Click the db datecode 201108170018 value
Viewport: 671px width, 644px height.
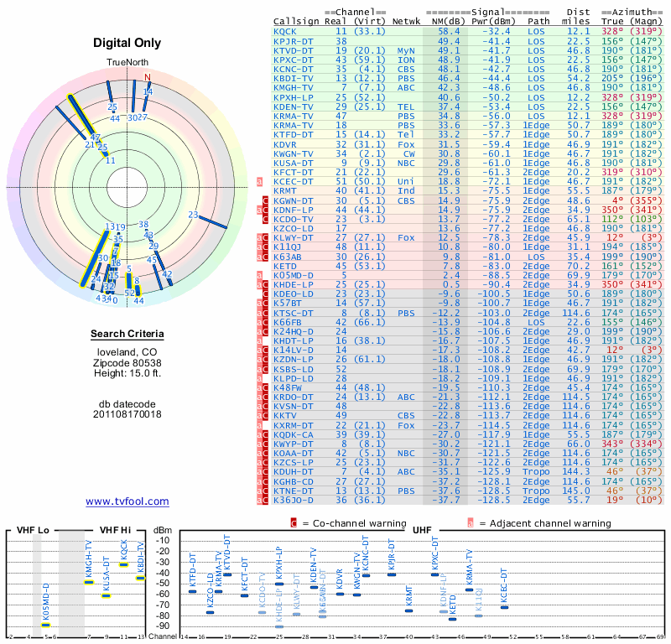tap(127, 414)
